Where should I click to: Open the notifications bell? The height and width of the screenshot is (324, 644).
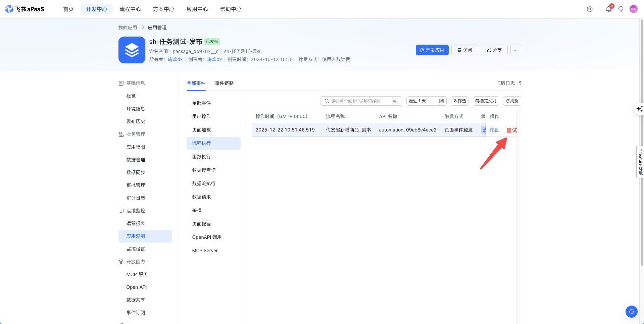[609, 9]
